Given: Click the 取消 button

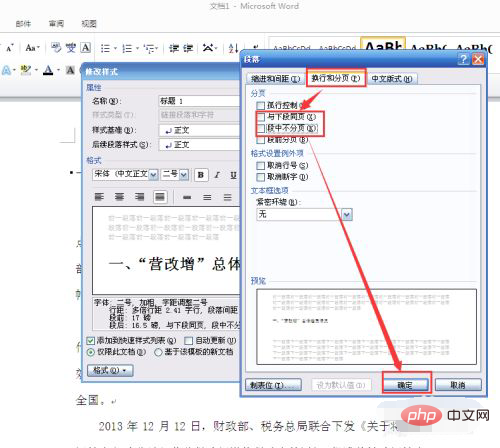Looking at the screenshot, I should click(x=458, y=385).
